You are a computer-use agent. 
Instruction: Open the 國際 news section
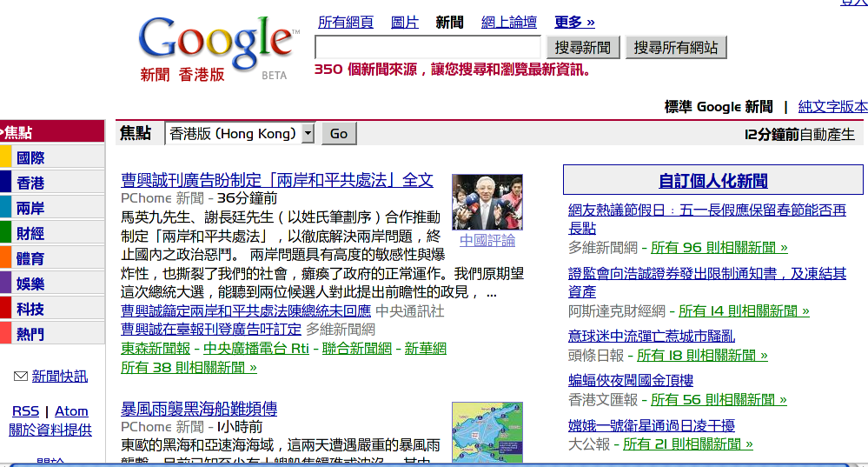pos(30,158)
